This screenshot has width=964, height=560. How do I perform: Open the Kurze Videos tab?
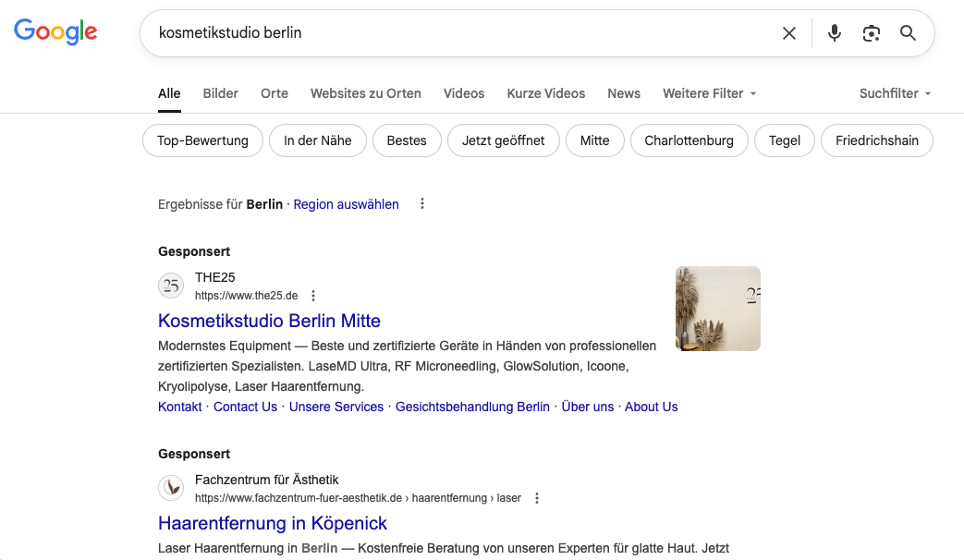[546, 93]
